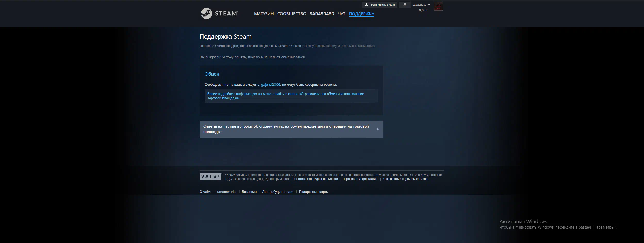
Task: Go to the ПОДДЕРЖКА tab
Action: pos(361,14)
